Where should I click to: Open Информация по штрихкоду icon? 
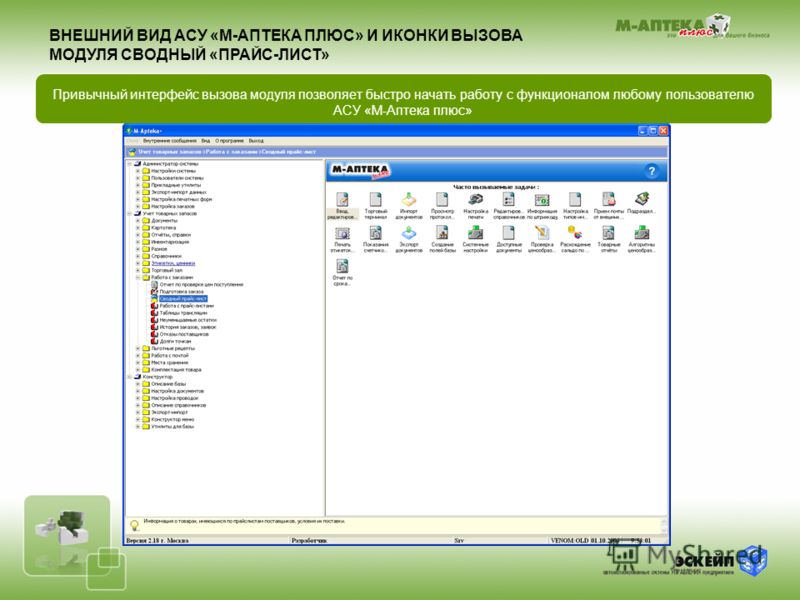pyautogui.click(x=542, y=206)
